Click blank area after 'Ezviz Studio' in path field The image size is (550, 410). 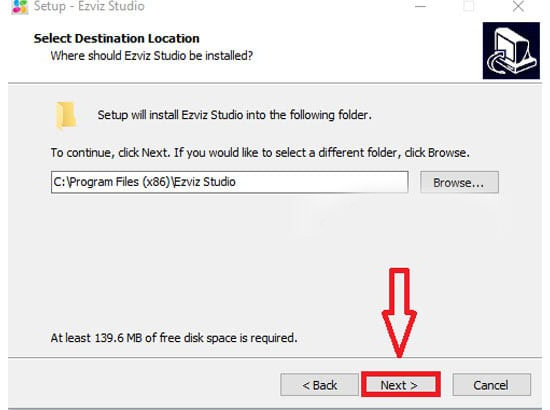pos(319,182)
